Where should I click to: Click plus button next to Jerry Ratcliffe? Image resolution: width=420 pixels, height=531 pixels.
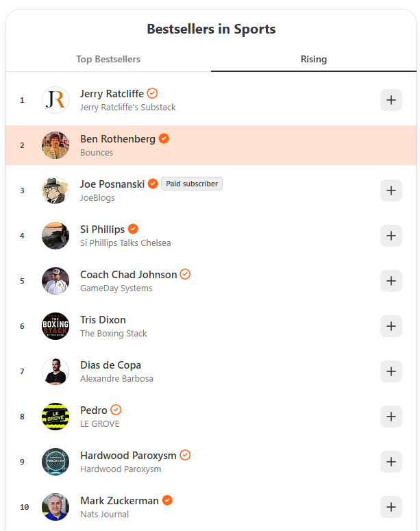pos(391,100)
